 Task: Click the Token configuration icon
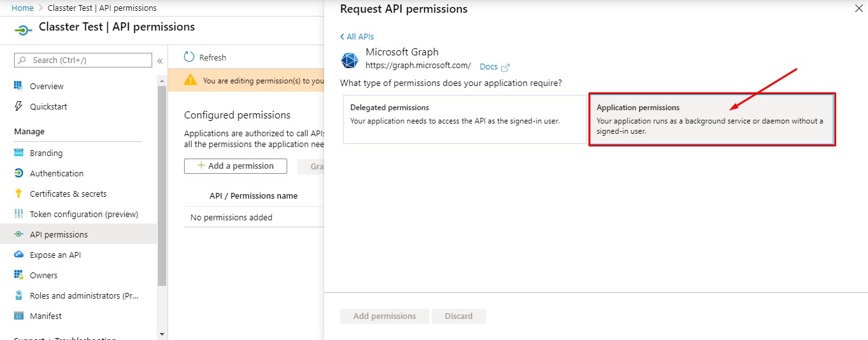click(x=18, y=214)
